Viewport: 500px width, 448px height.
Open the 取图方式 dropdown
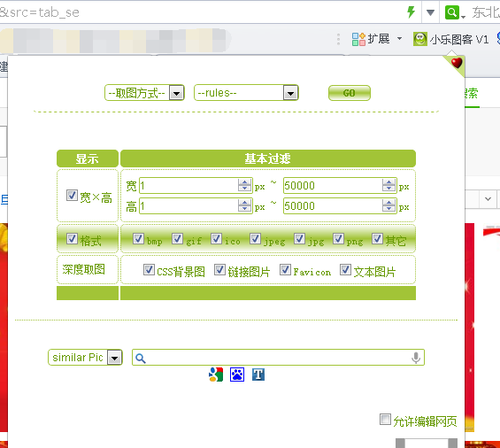click(144, 93)
